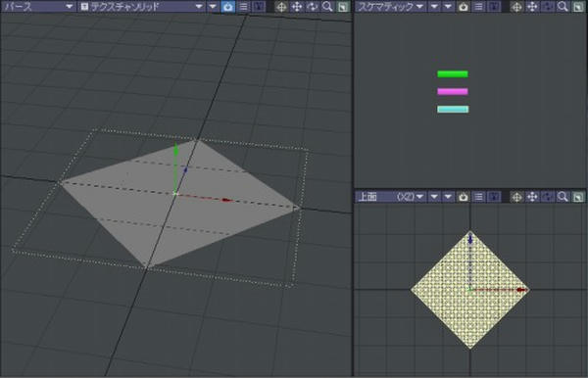This screenshot has width=588, height=378.
Task: Grab the green Y-axis arrow handle in perspective view
Action: (175, 149)
